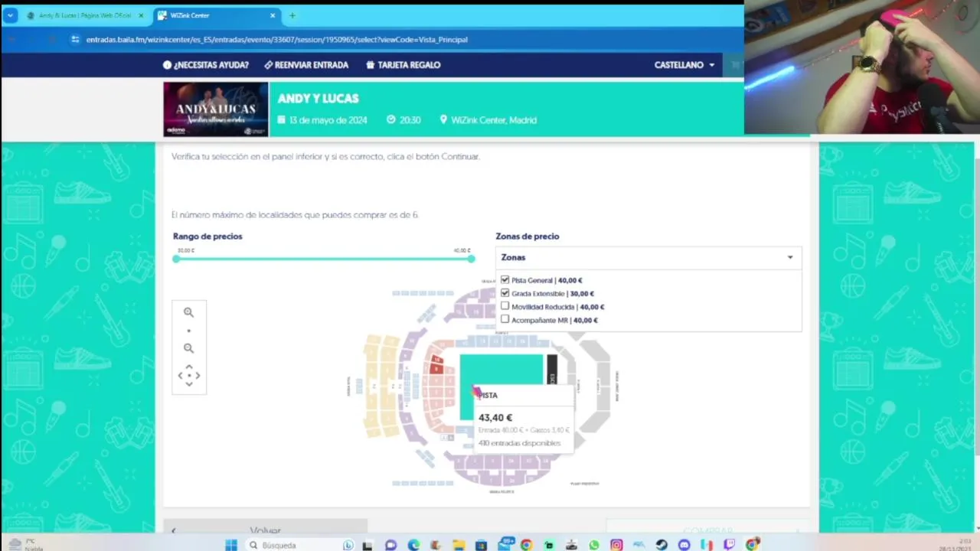Reset map zoom with the dot button
Screen dimensions: 980x551
pos(188,331)
